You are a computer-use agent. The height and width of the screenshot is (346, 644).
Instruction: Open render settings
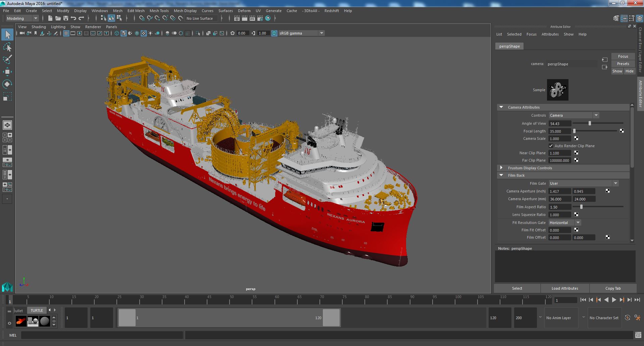click(260, 18)
